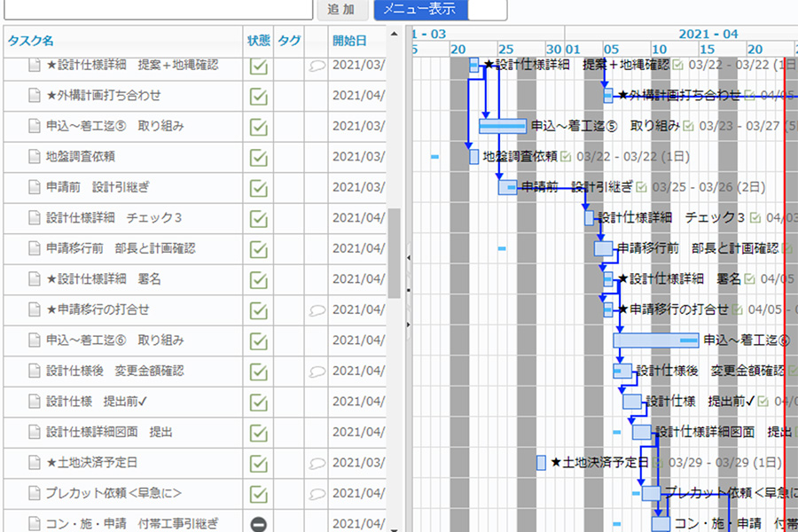Click document icon of 設計仕様詳細 チェック3 row
Viewport: 798px width, 532px height.
pyautogui.click(x=34, y=217)
